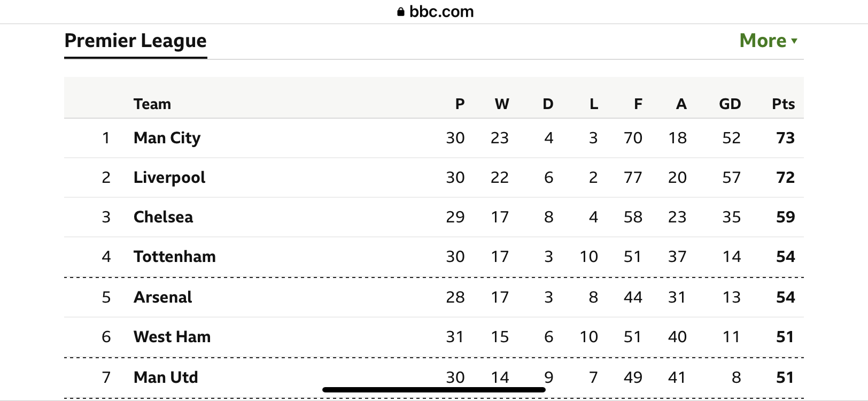
Task: Open the Man City team link
Action: (167, 138)
